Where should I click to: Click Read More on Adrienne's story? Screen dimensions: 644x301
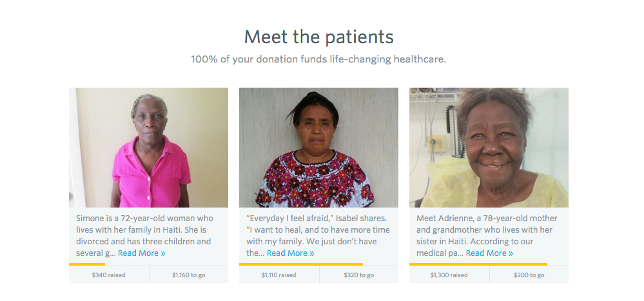coord(489,253)
